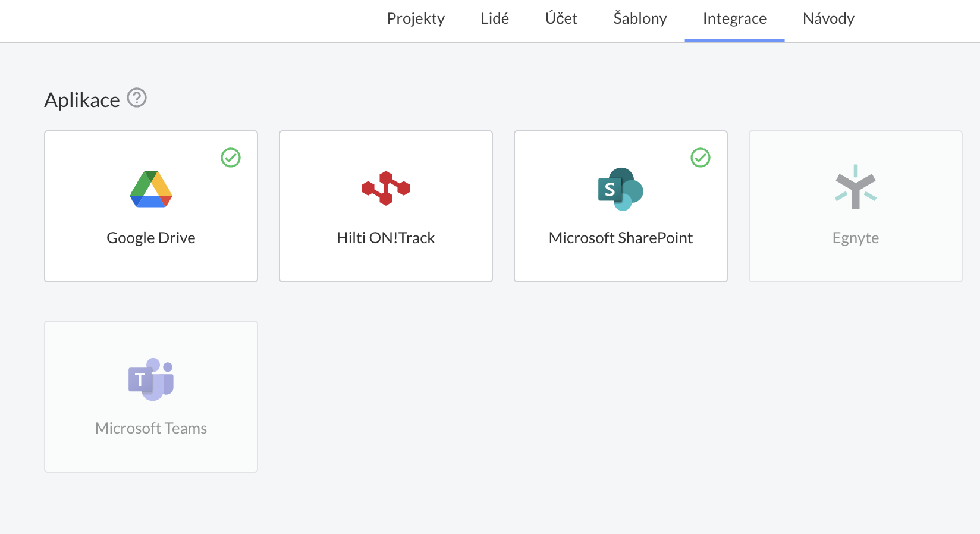The image size is (980, 534).
Task: Click the help icon next to Aplikace
Action: (137, 98)
